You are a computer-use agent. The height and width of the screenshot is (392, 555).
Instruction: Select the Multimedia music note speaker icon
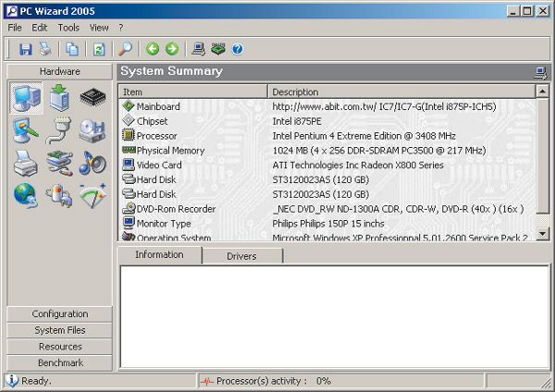click(92, 163)
